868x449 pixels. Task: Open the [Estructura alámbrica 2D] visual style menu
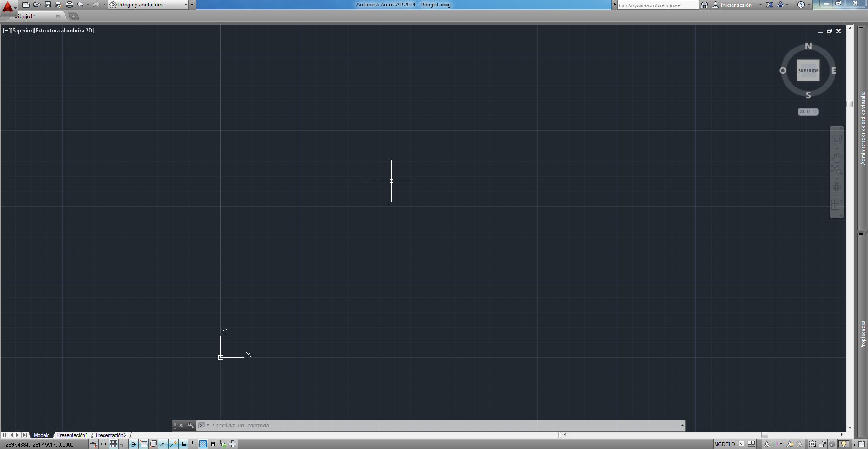[x=64, y=31]
